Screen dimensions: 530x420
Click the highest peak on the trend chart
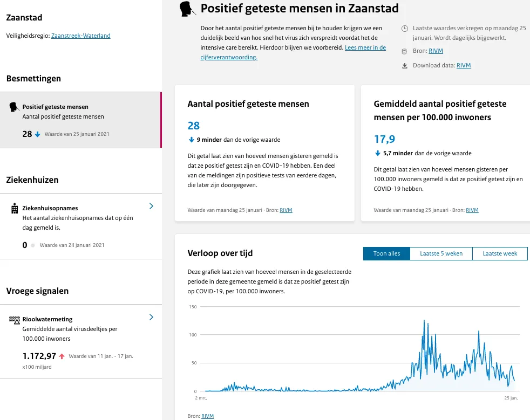click(x=424, y=321)
